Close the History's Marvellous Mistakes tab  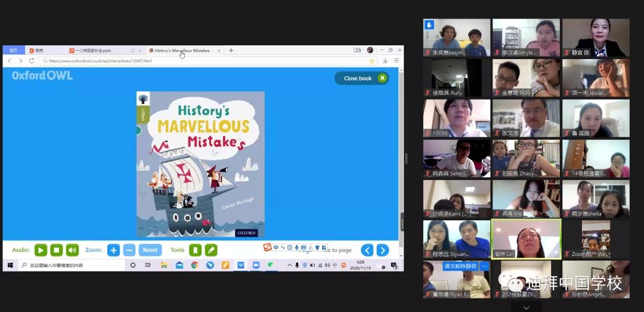[x=219, y=50]
